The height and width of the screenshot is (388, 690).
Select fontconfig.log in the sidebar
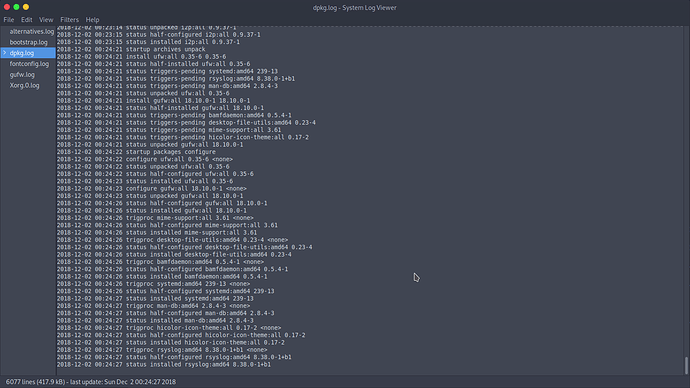[29, 64]
